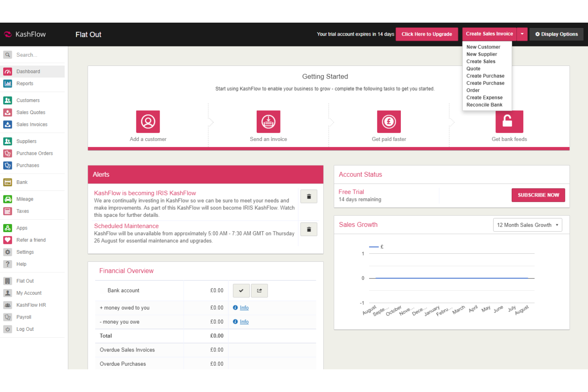Click the KashFlow logo in header
This screenshot has height=392, width=588.
[25, 34]
